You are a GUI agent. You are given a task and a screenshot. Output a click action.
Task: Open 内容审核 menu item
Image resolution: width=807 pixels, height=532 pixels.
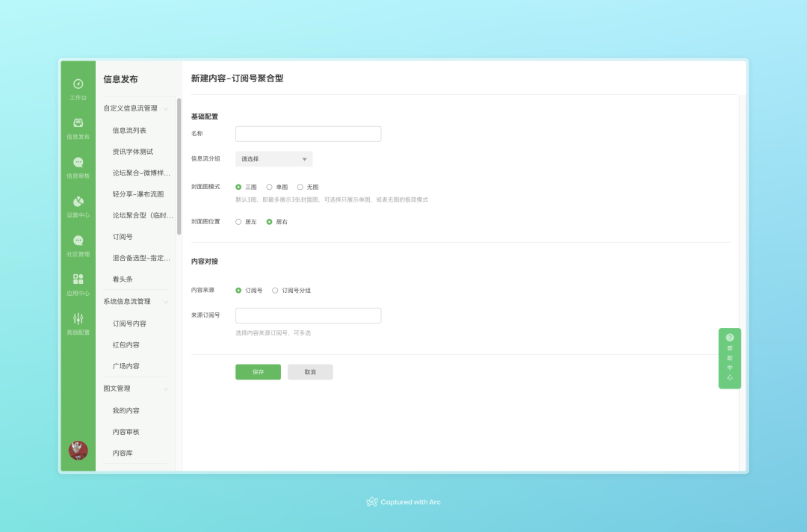point(126,432)
